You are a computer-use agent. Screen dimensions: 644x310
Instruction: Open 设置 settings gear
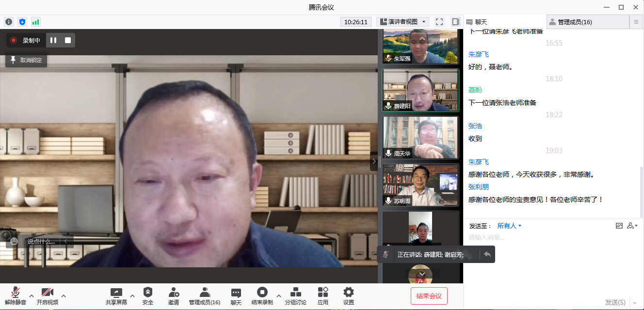(x=348, y=295)
